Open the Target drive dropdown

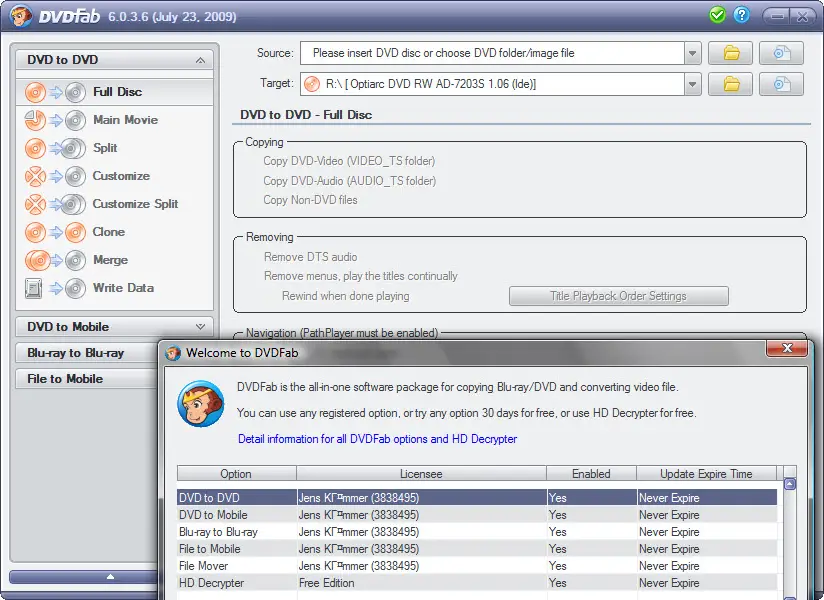click(693, 84)
